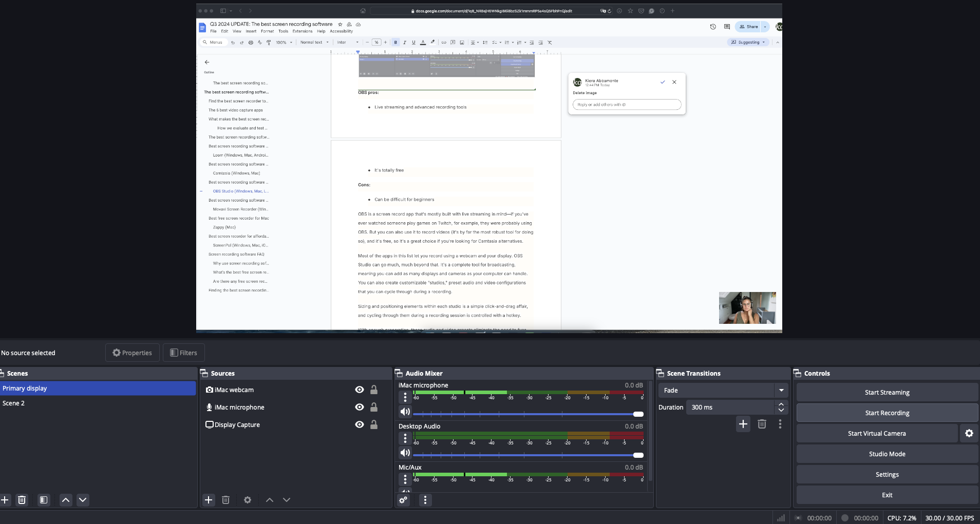The width and height of the screenshot is (980, 524).
Task: Move scene up with the Scenes up arrow
Action: pos(66,500)
